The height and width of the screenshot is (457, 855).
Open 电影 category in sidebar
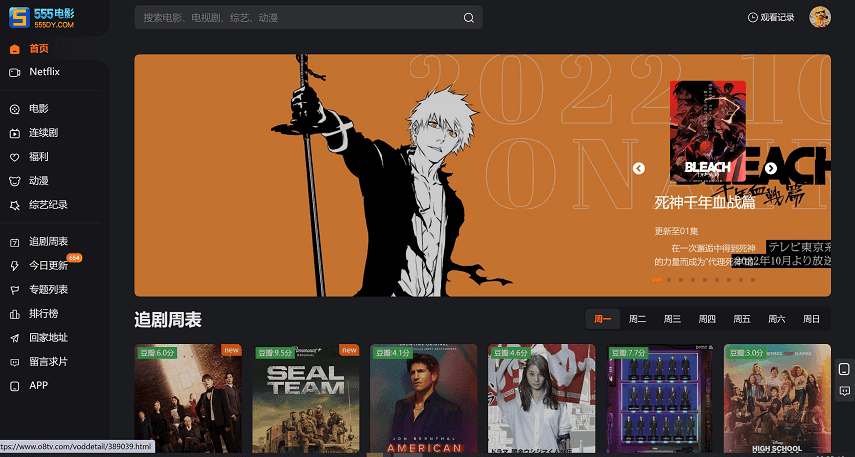point(38,108)
